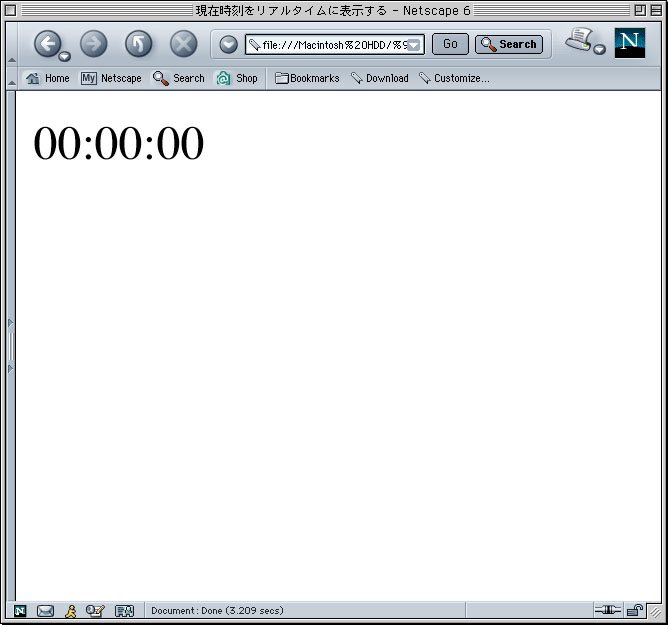The image size is (668, 625).
Task: Open the Download bookmark
Action: coord(380,78)
